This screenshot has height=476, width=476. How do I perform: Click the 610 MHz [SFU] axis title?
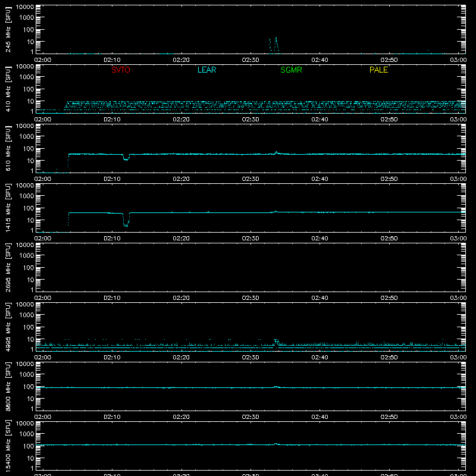[8, 148]
